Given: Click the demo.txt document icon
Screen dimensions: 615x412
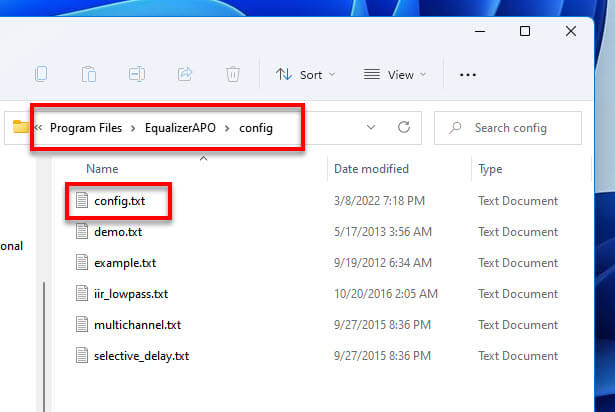Looking at the screenshot, I should pyautogui.click(x=82, y=231).
